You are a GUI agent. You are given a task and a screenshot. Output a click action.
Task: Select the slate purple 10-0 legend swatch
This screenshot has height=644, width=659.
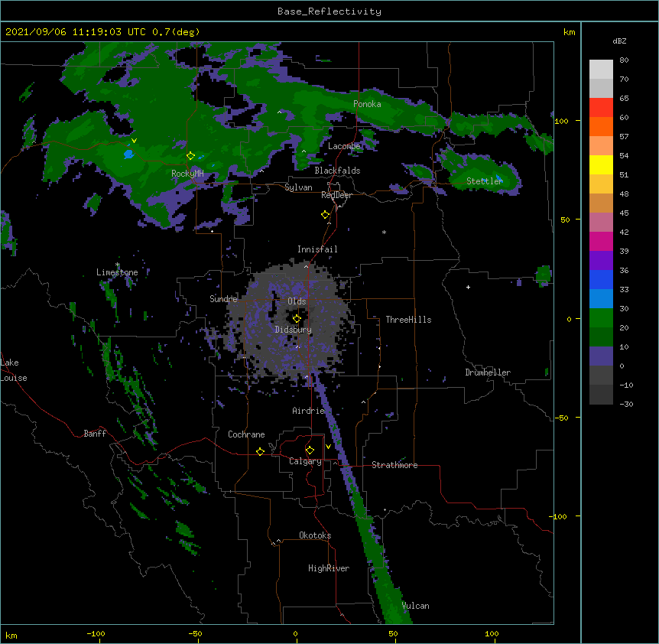click(601, 356)
